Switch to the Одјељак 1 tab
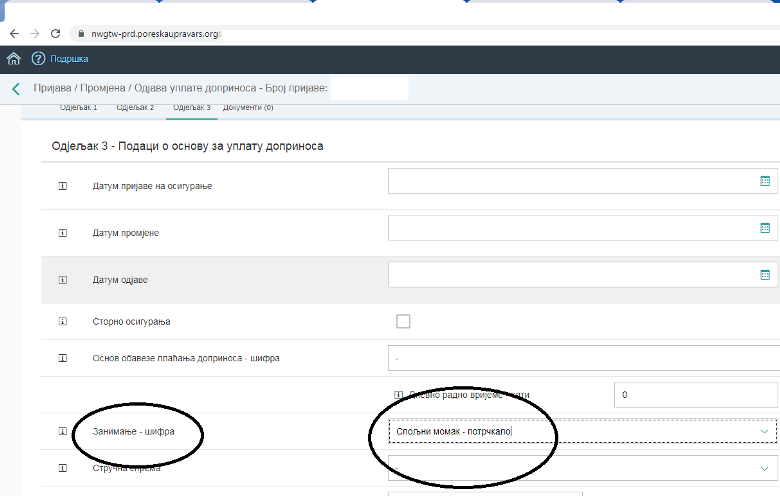The height and width of the screenshot is (496, 780). 79,107
